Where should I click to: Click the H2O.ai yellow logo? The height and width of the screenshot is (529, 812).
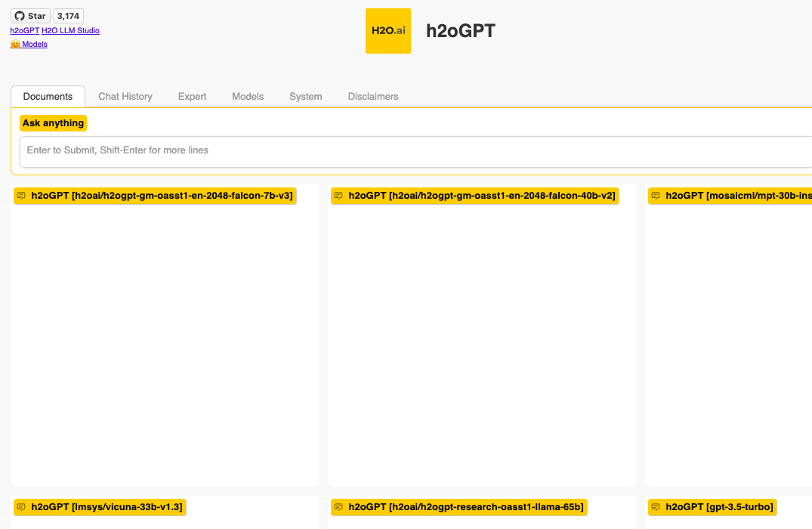click(388, 30)
